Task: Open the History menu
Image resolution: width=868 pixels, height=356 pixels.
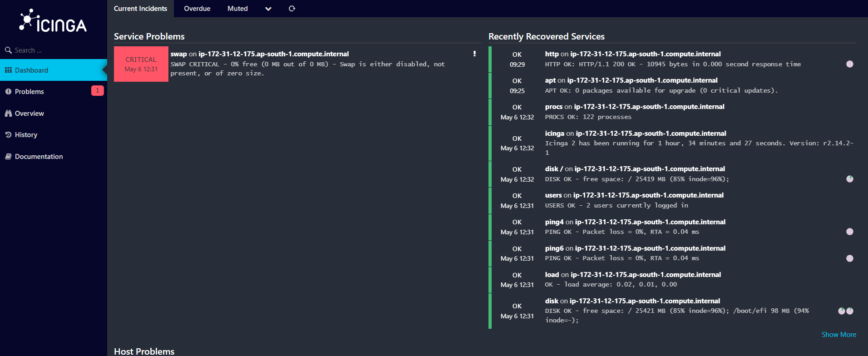Action: coord(26,135)
